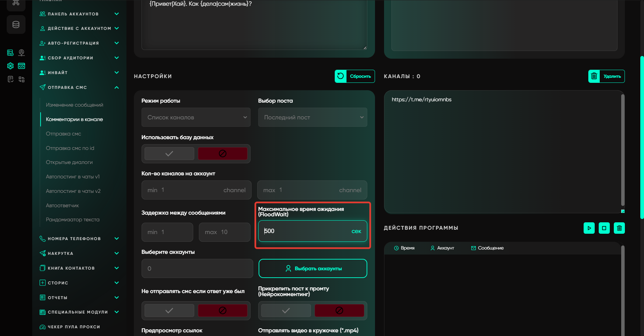This screenshot has height=336, width=644.
Task: Collapse Отправка смс sidebar section
Action: coord(116,88)
